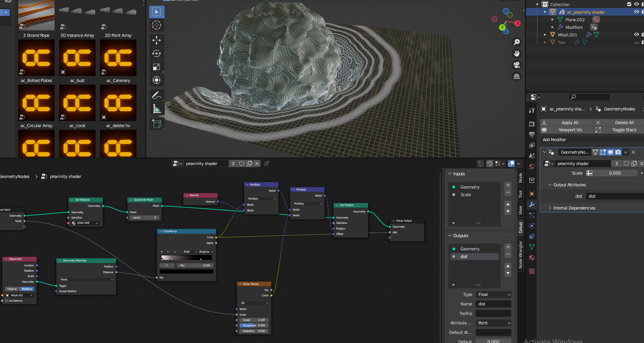Open the Attribute Domain dropdown set to Point

pyautogui.click(x=494, y=323)
